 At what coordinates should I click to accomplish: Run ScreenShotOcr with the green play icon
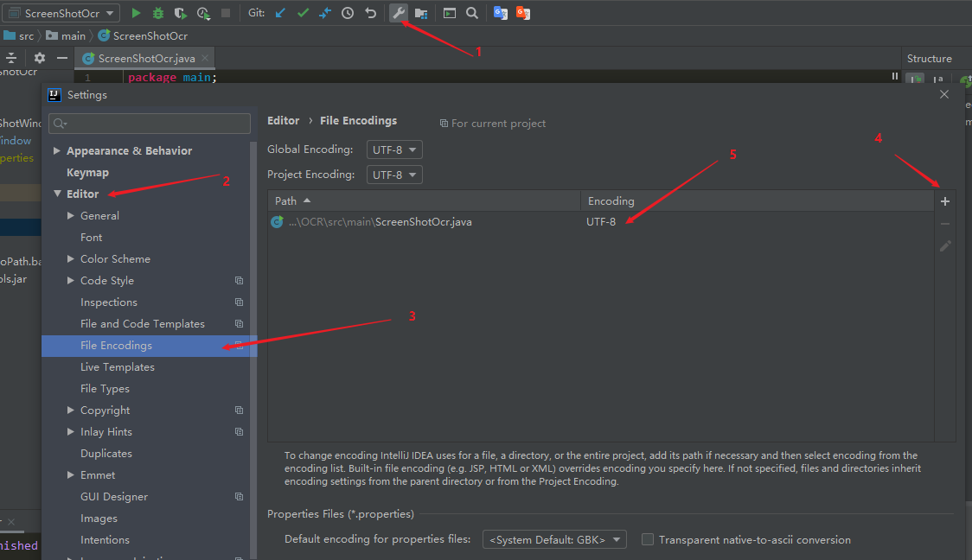(x=136, y=13)
